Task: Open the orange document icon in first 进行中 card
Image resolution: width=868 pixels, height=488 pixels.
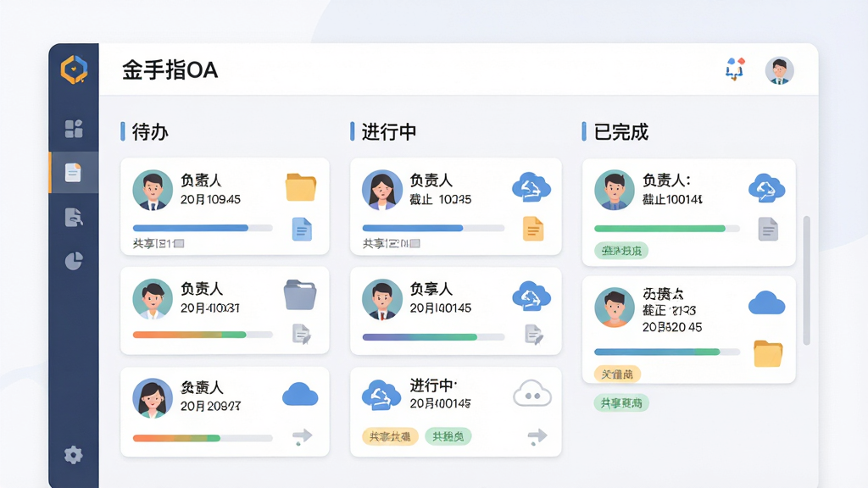Action: [533, 229]
